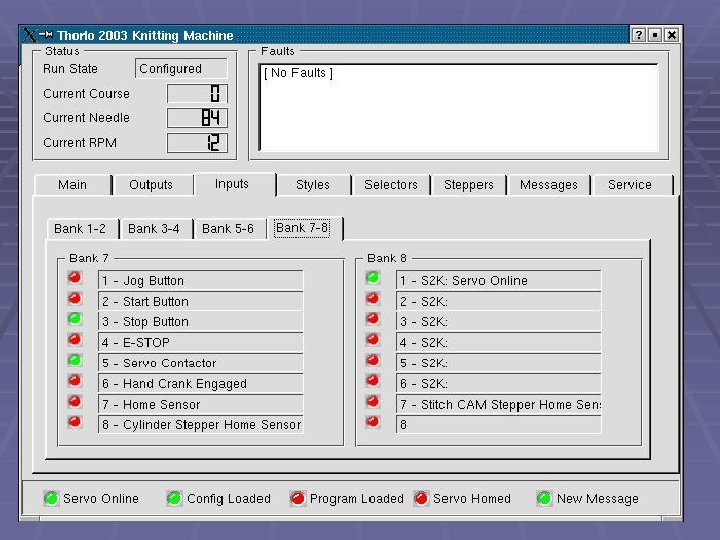This screenshot has width=720, height=540.
Task: Click the red LED beside '5 - S2K:'
Action: tap(373, 360)
